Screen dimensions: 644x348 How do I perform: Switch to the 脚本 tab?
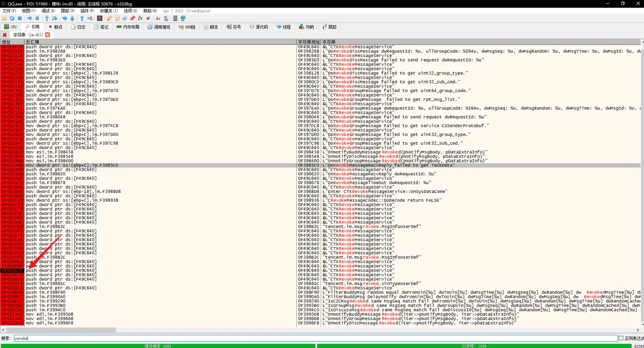click(211, 27)
